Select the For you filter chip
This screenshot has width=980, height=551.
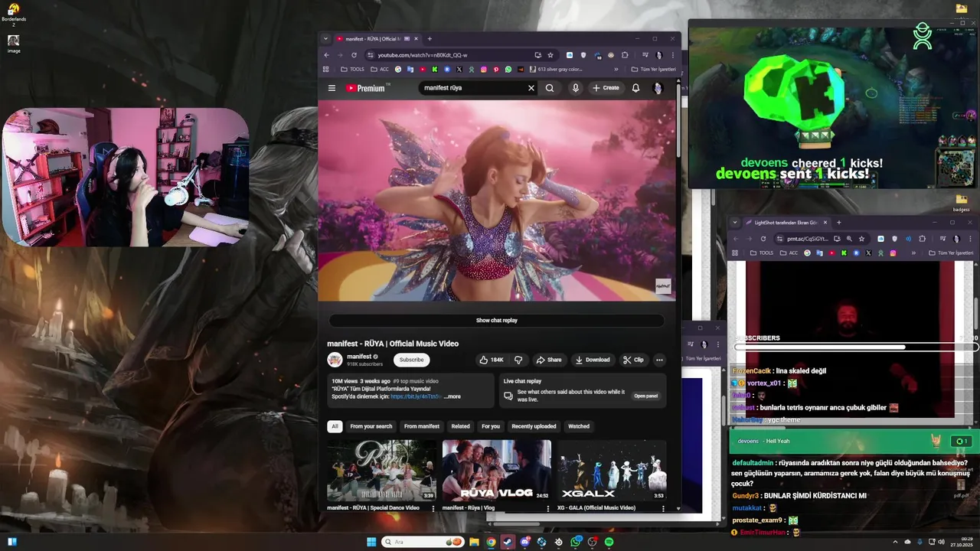click(491, 426)
